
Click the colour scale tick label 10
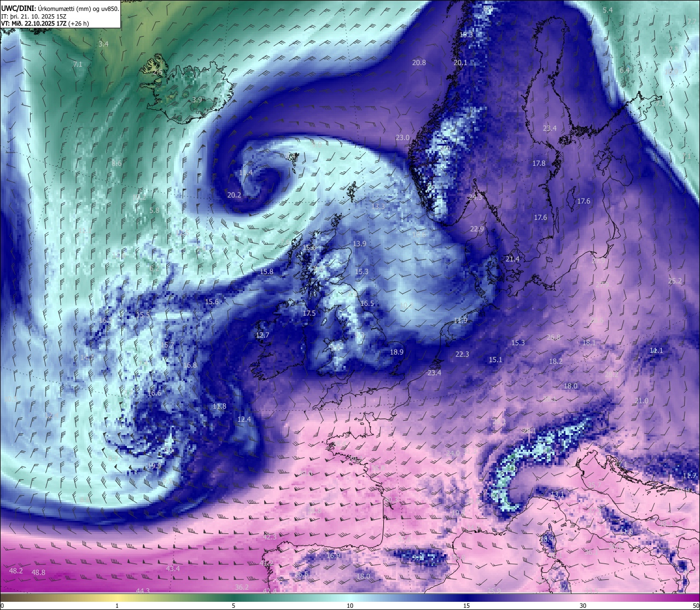pos(350,606)
